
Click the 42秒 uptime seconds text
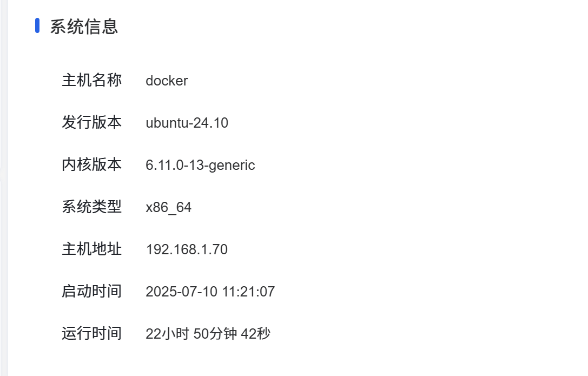(255, 334)
